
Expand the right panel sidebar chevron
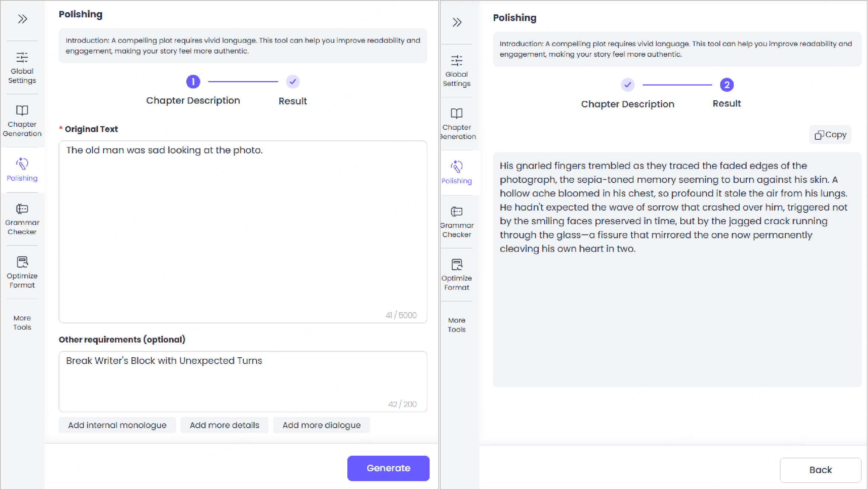click(x=457, y=22)
